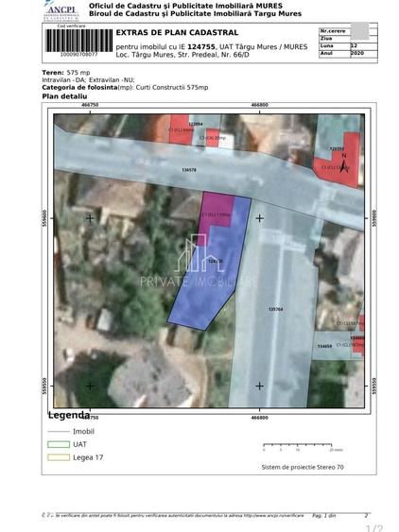Click the EXTRAS DE PLAN CADASTRAL heading
399x532 pixels.
point(177,32)
